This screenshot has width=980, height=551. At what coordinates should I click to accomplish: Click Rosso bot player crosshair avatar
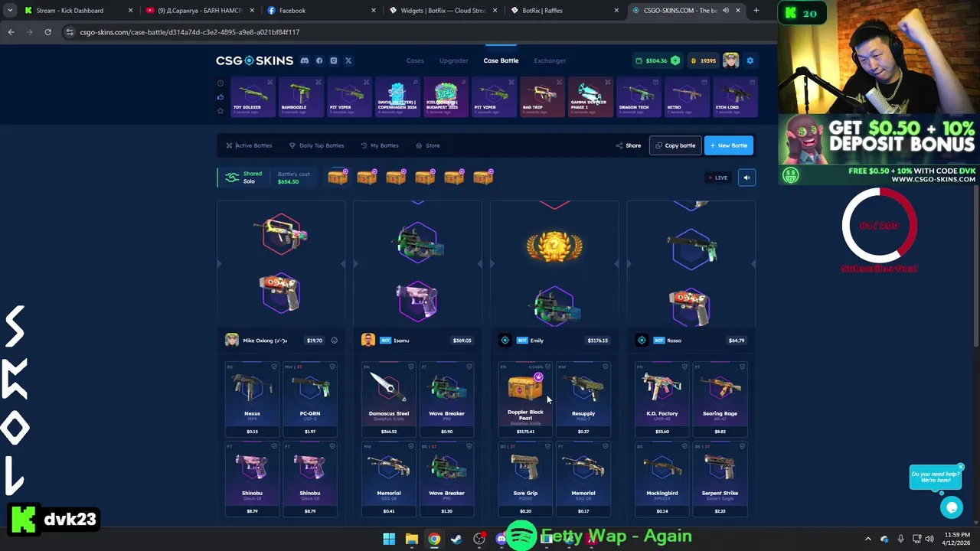(642, 341)
